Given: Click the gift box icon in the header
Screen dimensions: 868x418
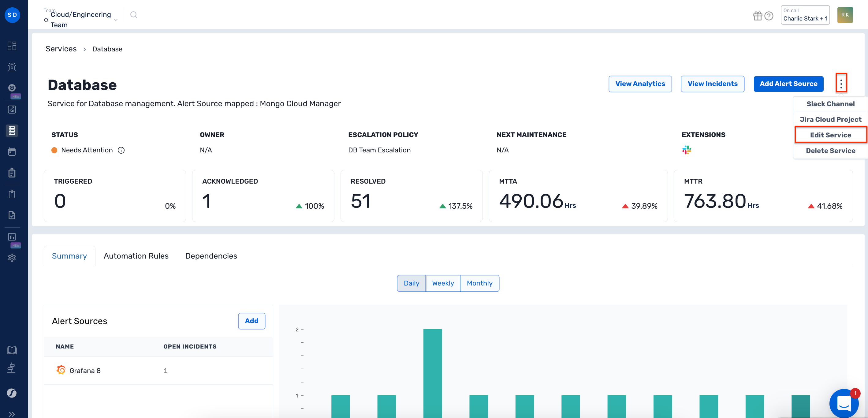Looking at the screenshot, I should (x=758, y=16).
